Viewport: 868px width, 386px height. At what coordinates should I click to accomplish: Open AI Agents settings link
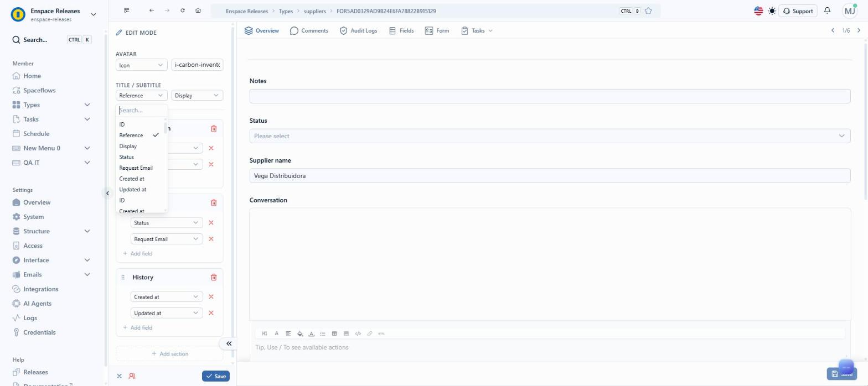pyautogui.click(x=37, y=304)
